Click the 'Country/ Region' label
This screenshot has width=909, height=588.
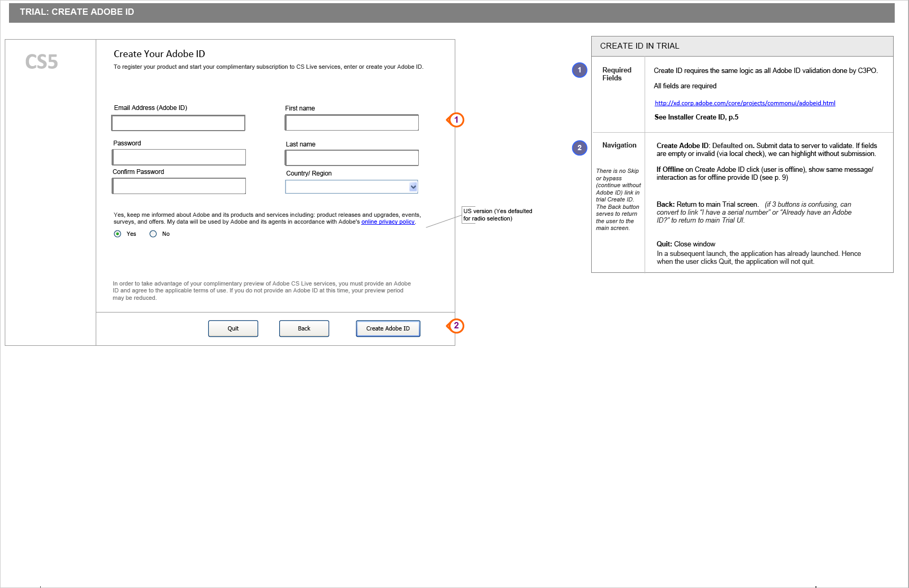pos(309,173)
